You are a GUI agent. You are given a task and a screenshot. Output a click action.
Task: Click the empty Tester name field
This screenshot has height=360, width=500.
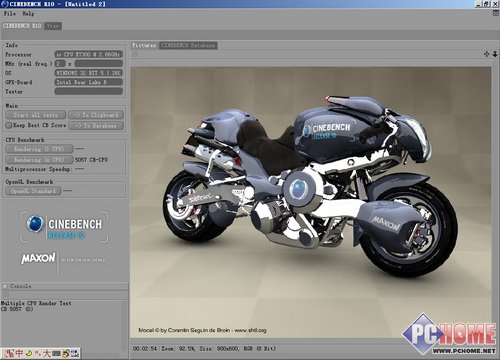pyautogui.click(x=89, y=91)
